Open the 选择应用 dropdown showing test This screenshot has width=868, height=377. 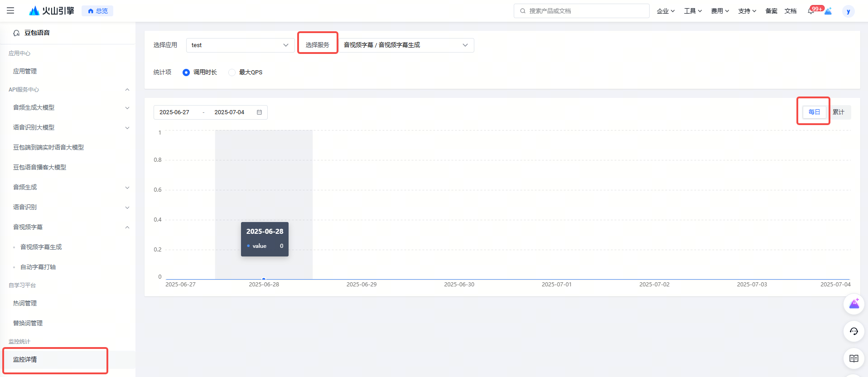point(240,45)
